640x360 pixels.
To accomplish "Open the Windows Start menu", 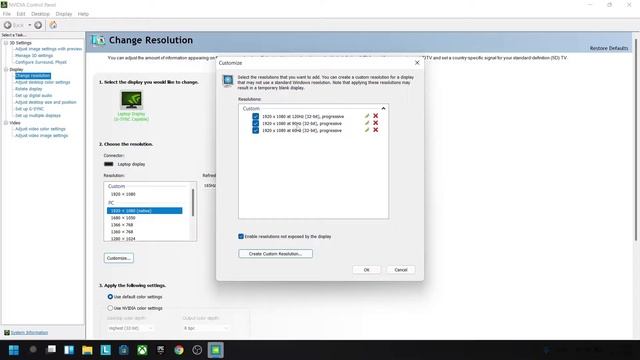I will point(14,350).
